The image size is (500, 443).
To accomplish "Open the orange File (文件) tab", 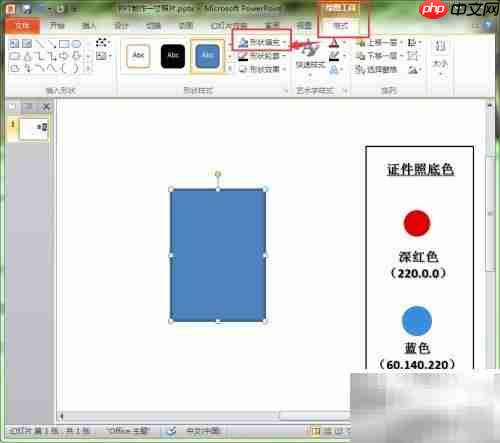I will click(23, 26).
